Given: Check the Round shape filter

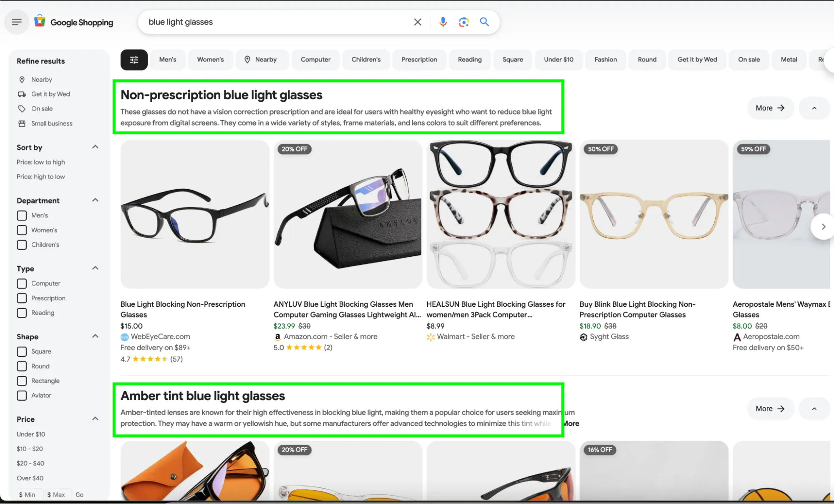Looking at the screenshot, I should pos(22,366).
